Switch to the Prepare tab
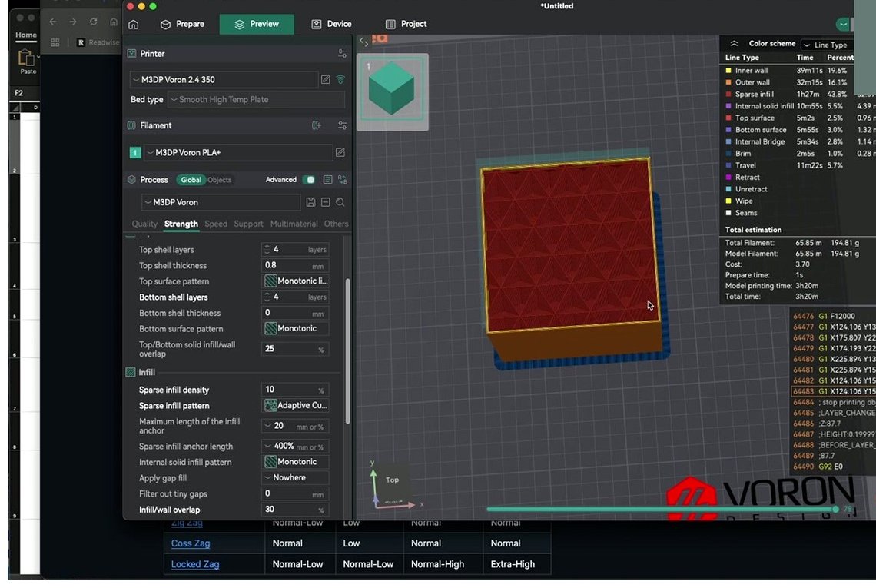 [182, 24]
